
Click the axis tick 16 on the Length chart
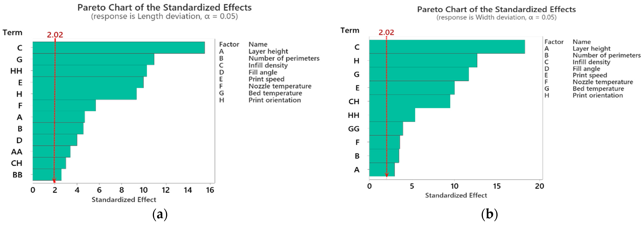[x=210, y=190]
